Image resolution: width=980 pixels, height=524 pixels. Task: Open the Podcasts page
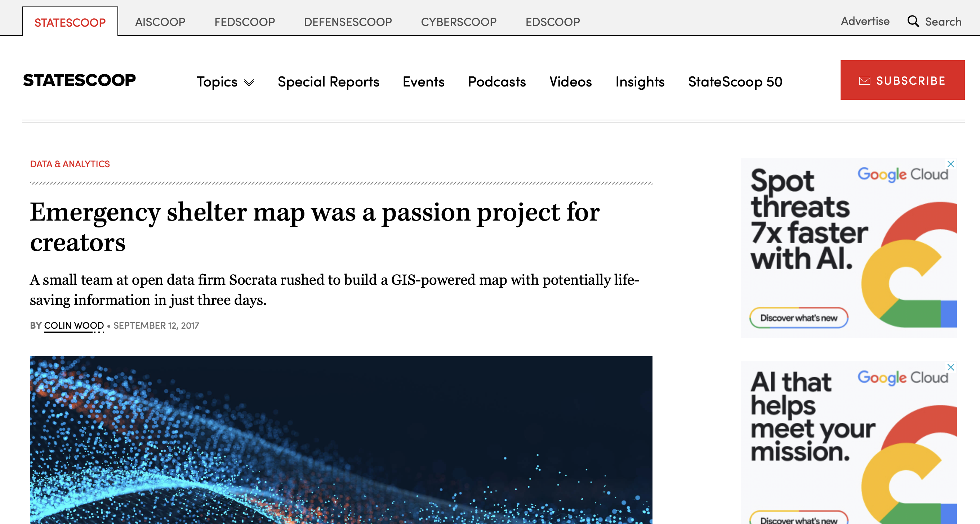496,82
